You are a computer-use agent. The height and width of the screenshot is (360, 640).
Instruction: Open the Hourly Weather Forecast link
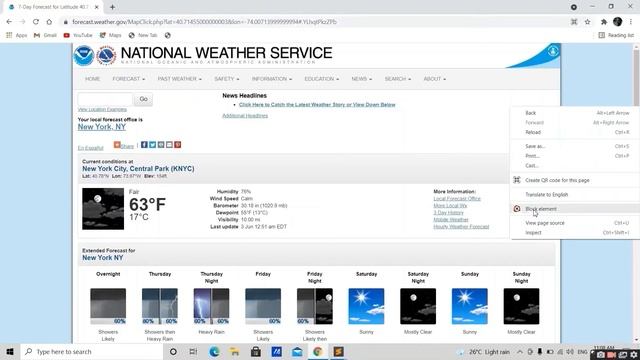pyautogui.click(x=461, y=227)
